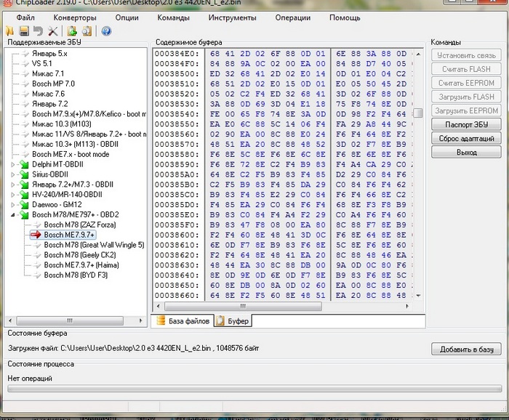Click the Паспорт ЭБУ button

(x=465, y=124)
